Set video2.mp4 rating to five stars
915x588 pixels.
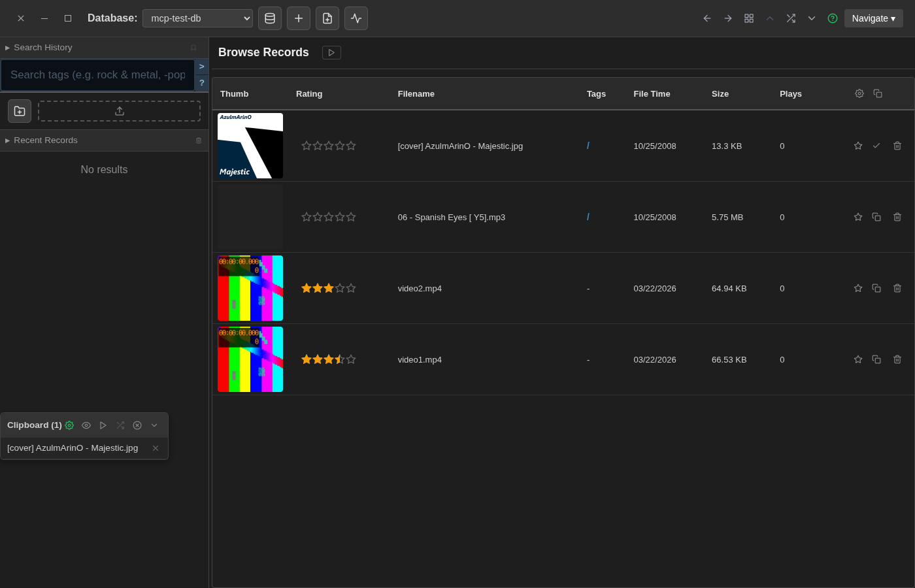(351, 288)
